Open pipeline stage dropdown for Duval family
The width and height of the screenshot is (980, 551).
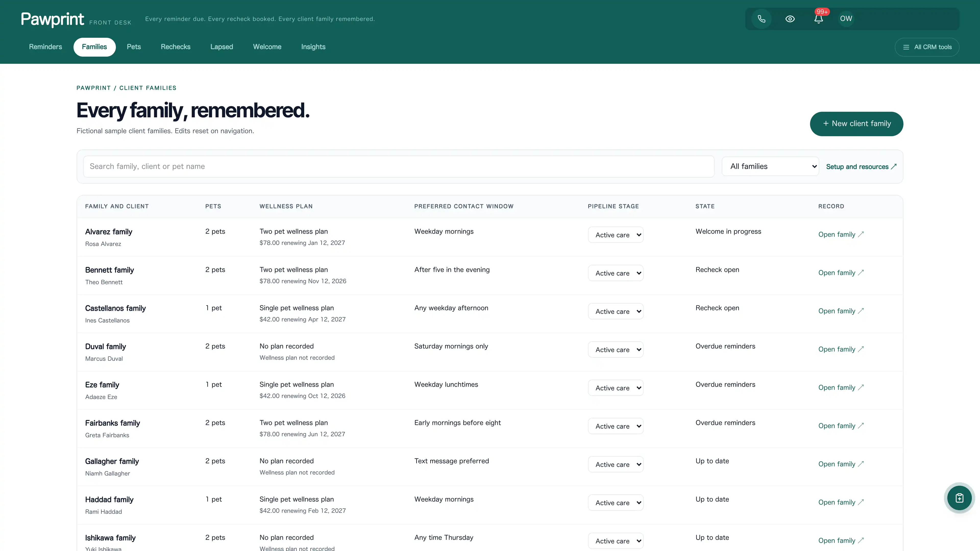616,349
